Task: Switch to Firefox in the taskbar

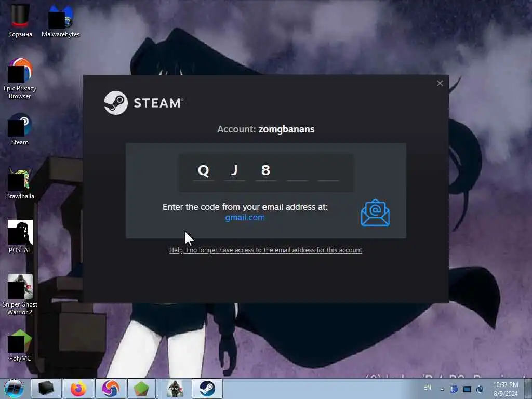Action: pos(78,389)
